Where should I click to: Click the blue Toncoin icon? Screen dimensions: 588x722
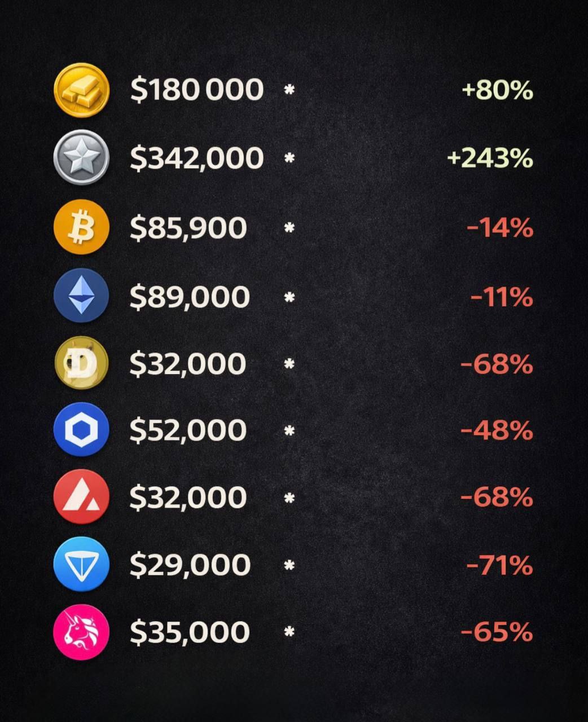81,564
